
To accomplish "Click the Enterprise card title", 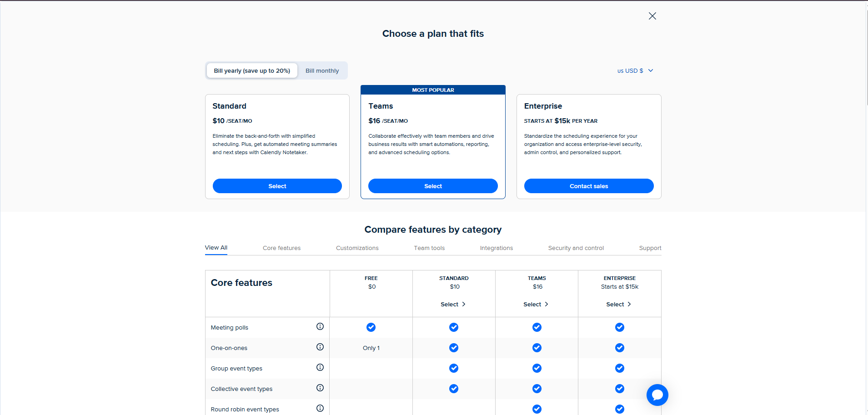I will pos(543,106).
